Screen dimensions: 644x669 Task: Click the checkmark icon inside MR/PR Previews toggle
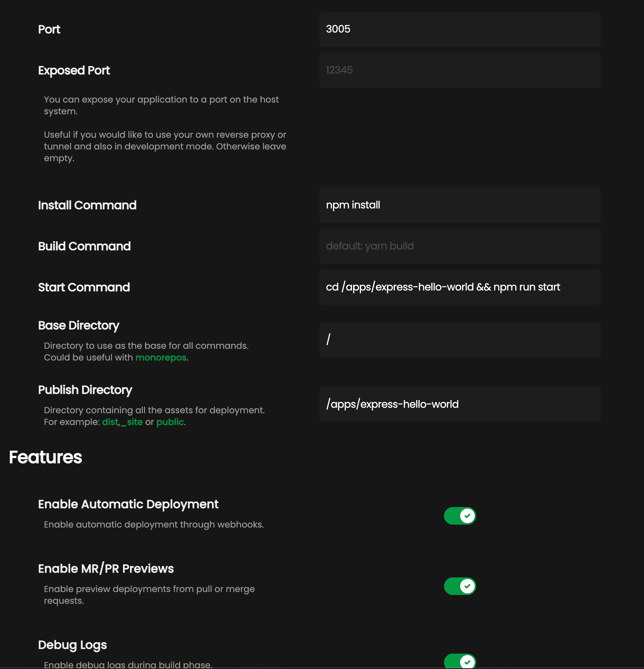click(x=467, y=587)
